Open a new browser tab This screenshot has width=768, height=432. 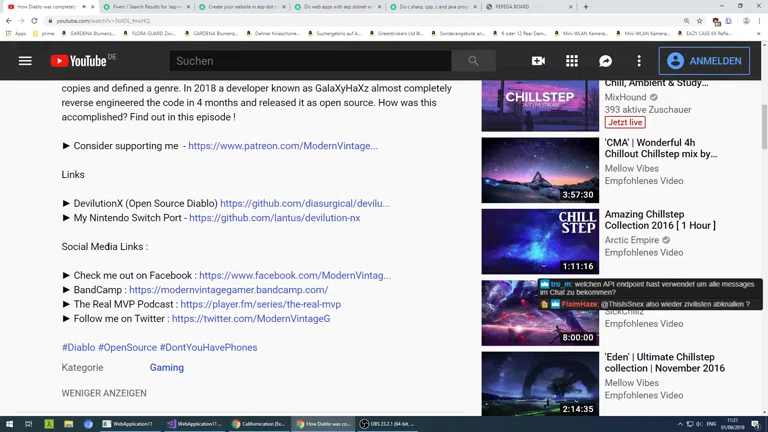pos(586,7)
